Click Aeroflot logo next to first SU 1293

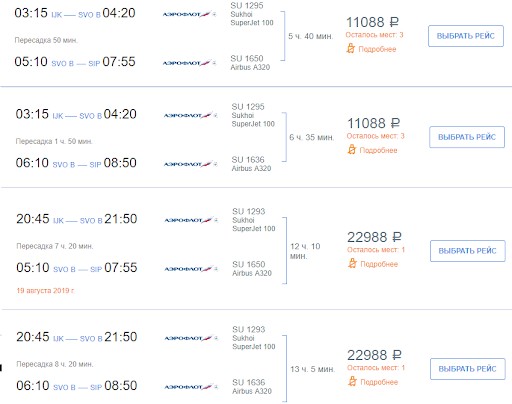click(191, 220)
